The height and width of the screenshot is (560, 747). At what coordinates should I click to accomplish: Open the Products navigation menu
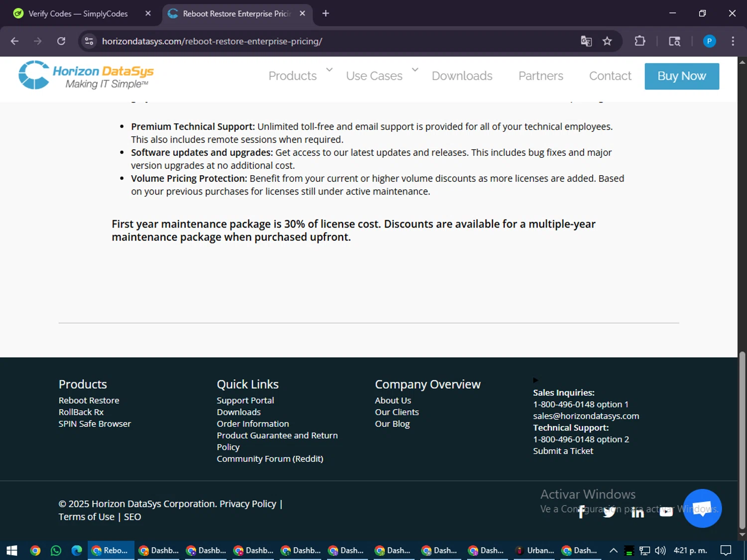(x=293, y=76)
